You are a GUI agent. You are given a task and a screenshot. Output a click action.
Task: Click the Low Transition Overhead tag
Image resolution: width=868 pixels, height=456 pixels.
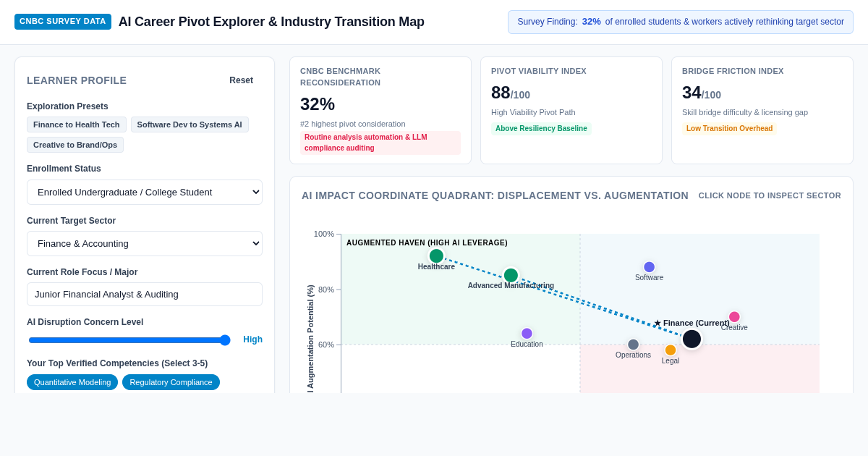pyautogui.click(x=729, y=129)
